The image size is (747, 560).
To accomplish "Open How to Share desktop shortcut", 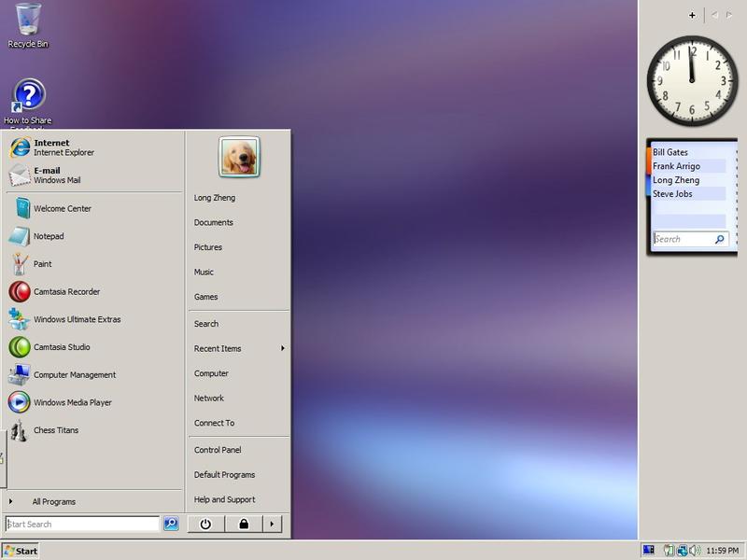I will [29, 95].
